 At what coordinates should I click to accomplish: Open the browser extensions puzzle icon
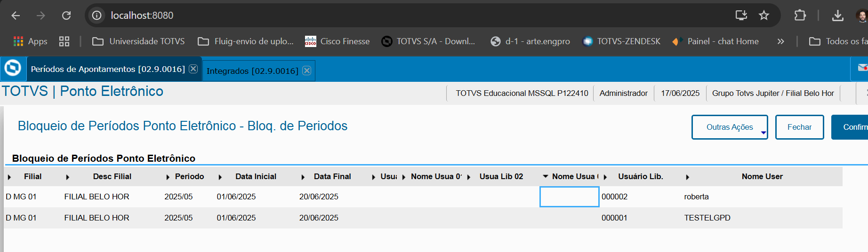[800, 16]
